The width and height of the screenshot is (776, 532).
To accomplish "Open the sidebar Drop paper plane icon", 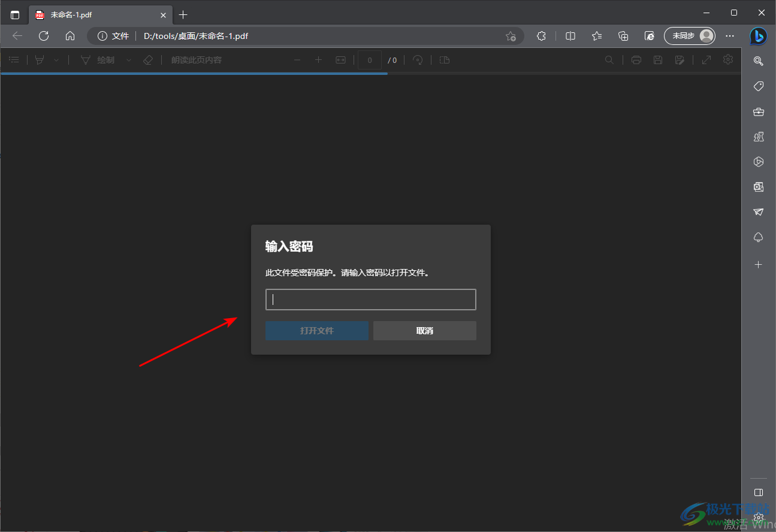I will click(x=759, y=212).
